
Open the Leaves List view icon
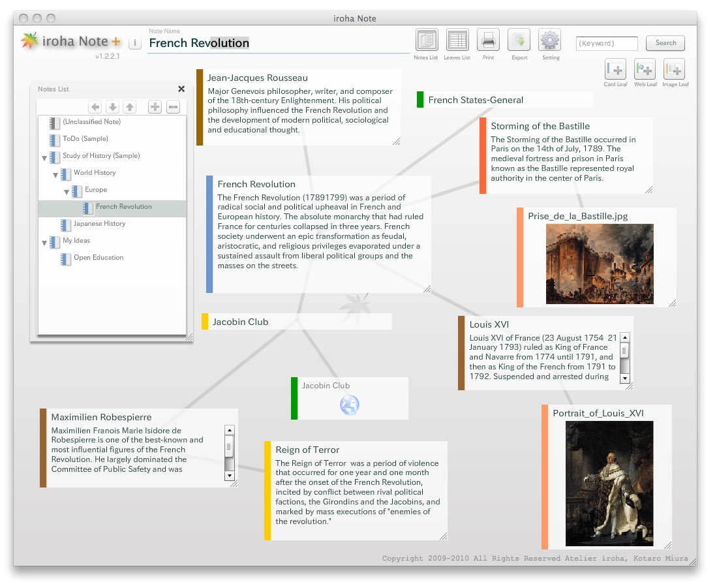coord(457,40)
